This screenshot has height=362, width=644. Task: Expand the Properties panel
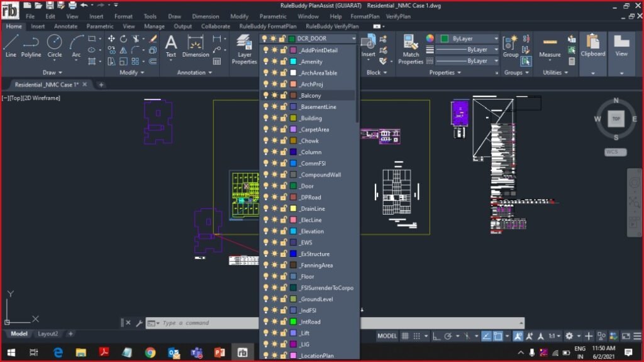pyautogui.click(x=445, y=72)
